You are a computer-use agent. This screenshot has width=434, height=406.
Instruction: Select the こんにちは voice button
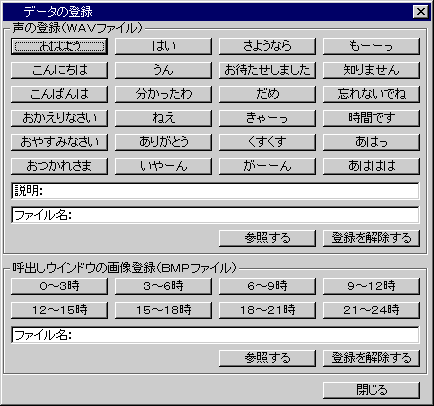(59, 70)
